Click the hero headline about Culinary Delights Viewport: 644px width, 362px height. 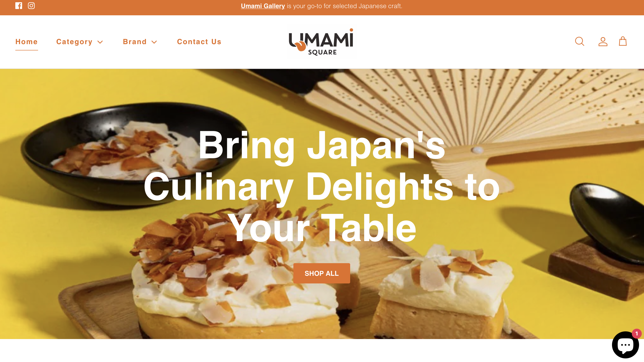point(322,187)
